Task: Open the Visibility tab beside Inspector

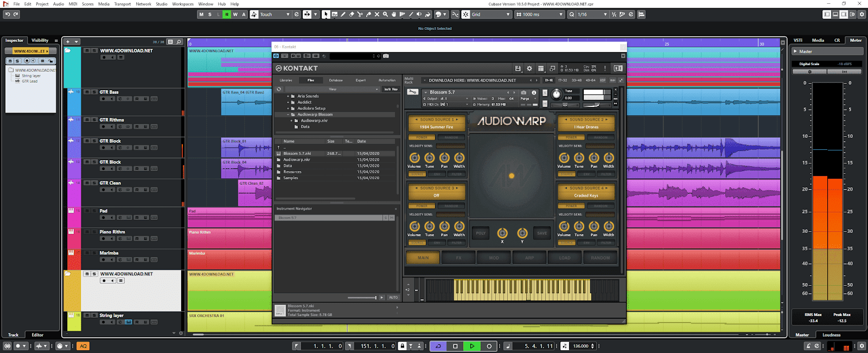Action: point(40,40)
